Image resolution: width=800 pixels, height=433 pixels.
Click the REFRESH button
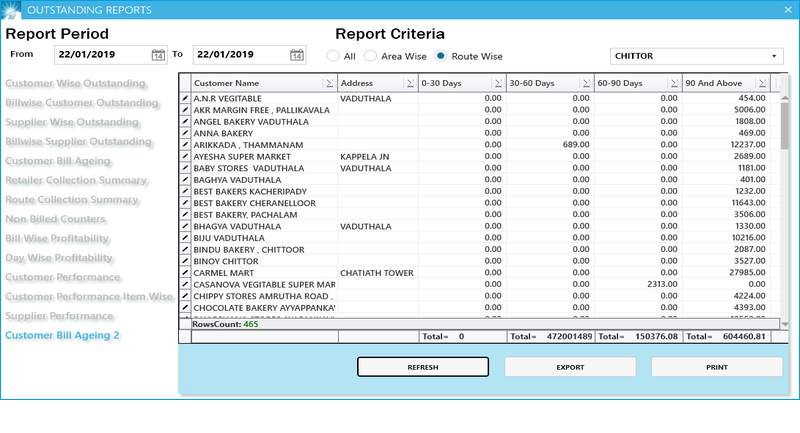[x=423, y=367]
